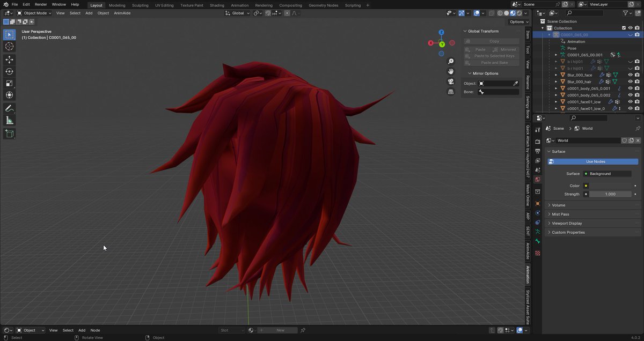Select the Annotate tool
Image resolution: width=644 pixels, height=341 pixels.
click(9, 108)
